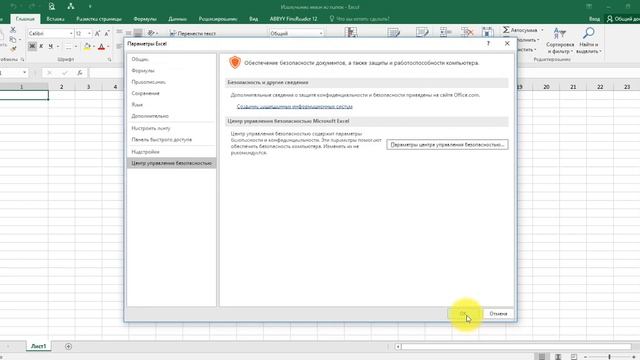Screen dimensions: 640x360
Task: Click the Insert cells icon
Action: tap(445, 32)
